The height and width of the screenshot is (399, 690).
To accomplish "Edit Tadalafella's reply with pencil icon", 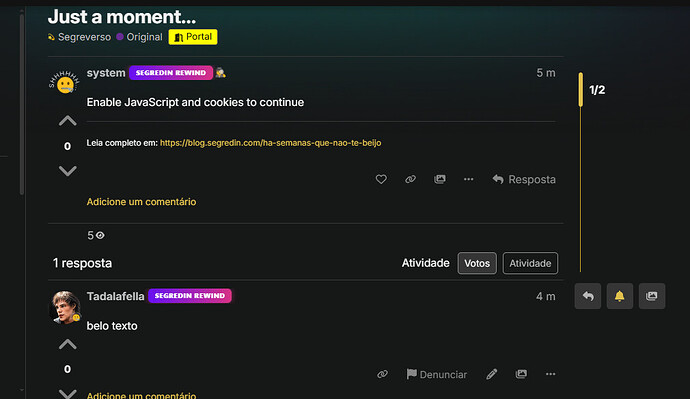I will pyautogui.click(x=492, y=374).
